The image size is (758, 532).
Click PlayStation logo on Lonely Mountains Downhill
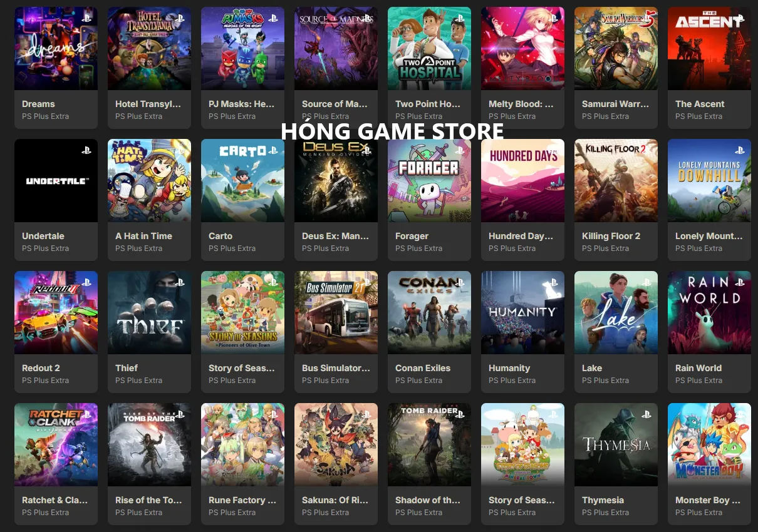click(x=740, y=150)
